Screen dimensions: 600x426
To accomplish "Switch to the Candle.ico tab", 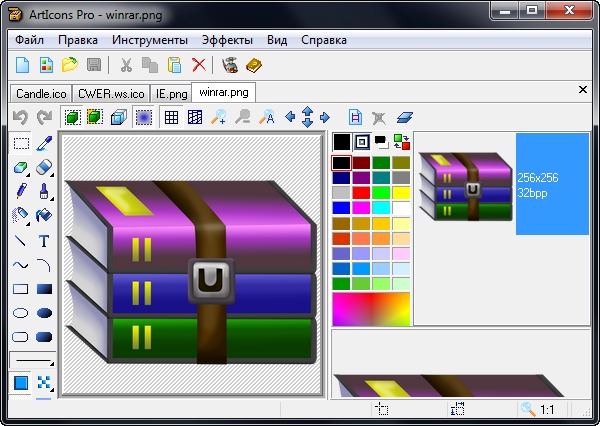I will tap(40, 93).
